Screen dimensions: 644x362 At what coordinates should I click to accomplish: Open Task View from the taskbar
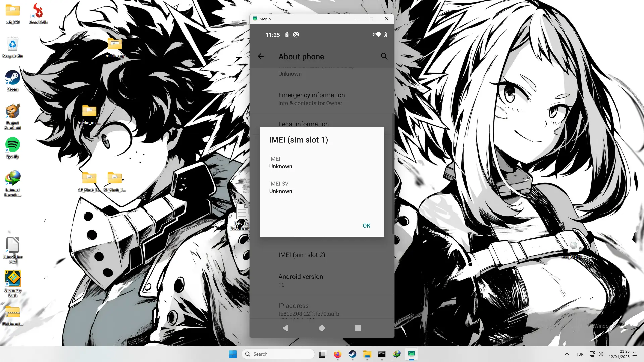pos(322,354)
